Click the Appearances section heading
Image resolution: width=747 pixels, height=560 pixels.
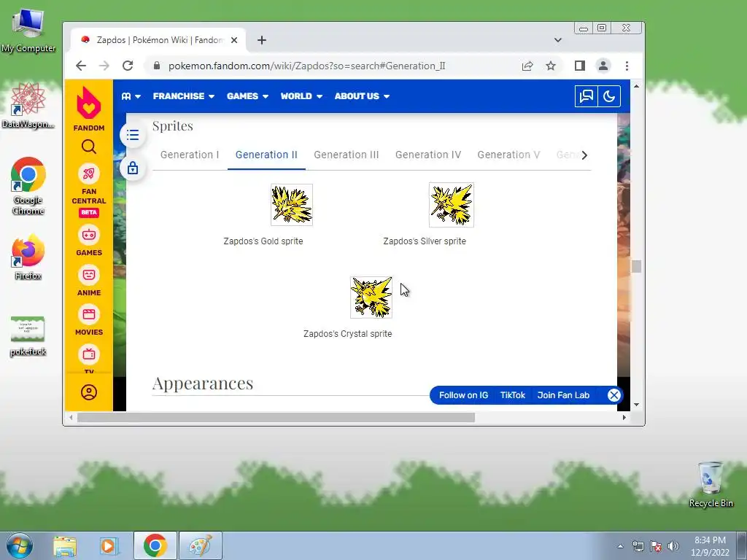tap(203, 384)
